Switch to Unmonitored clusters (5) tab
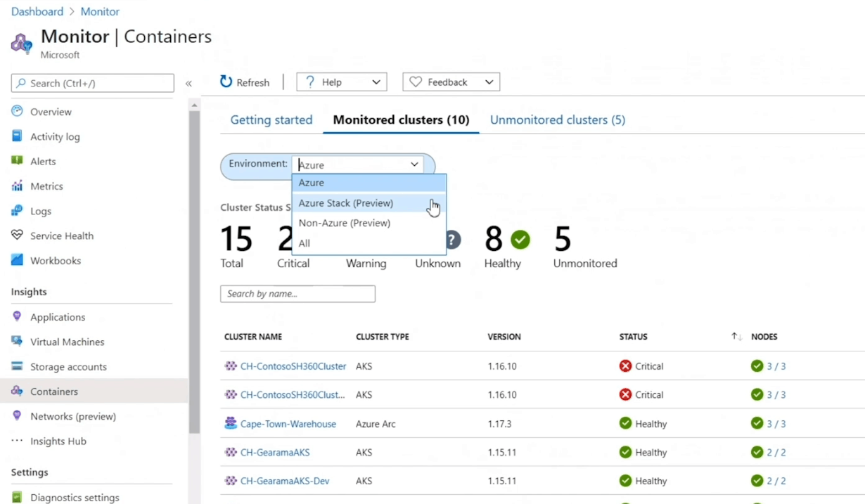The height and width of the screenshot is (504, 865). (558, 120)
